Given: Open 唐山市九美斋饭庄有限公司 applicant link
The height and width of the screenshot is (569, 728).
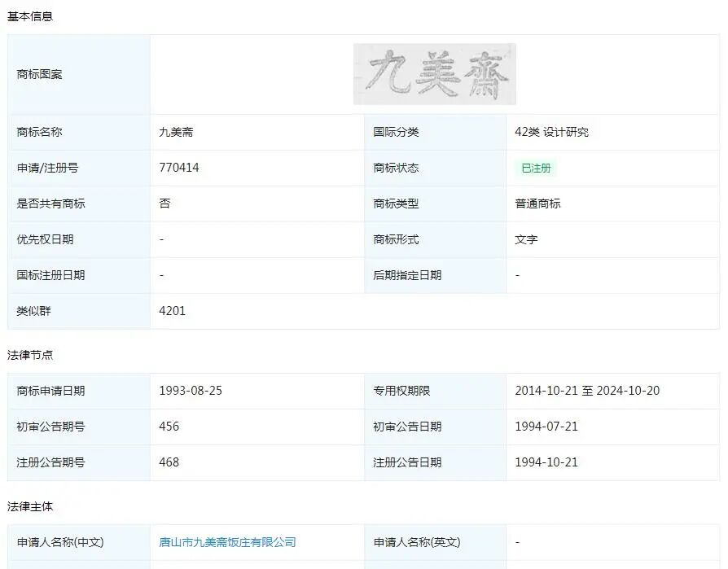Looking at the screenshot, I should (227, 542).
